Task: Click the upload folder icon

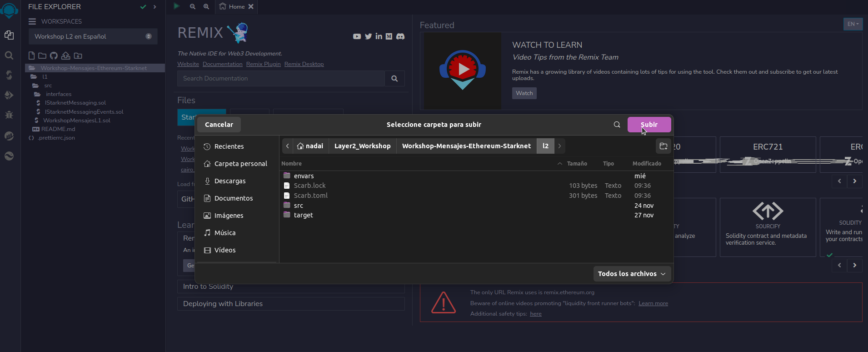Action: [78, 55]
